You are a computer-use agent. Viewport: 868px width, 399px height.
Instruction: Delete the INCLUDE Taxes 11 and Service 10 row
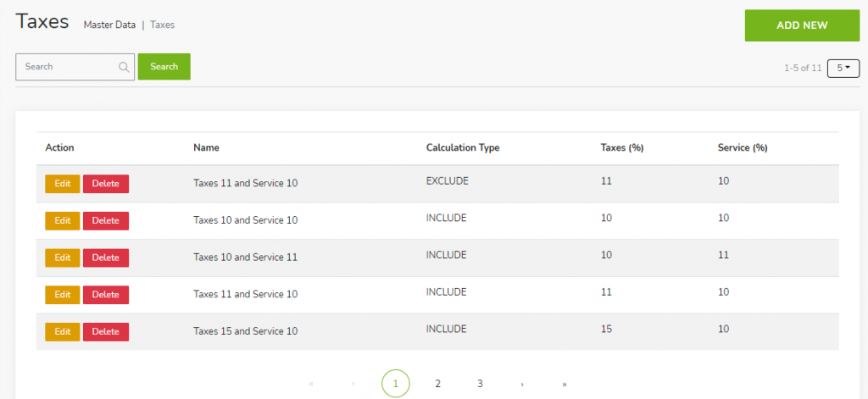coord(106,295)
